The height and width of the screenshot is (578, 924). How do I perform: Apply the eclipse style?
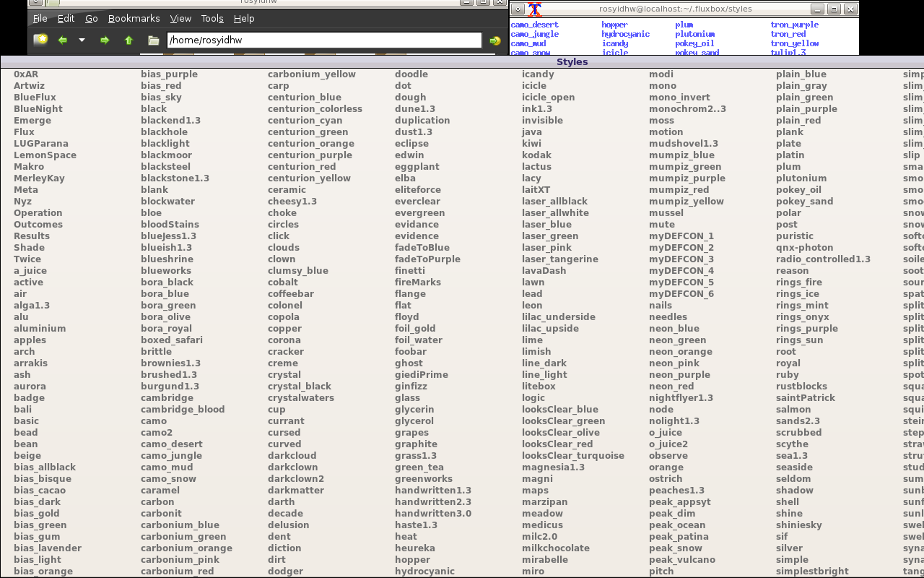click(x=411, y=143)
